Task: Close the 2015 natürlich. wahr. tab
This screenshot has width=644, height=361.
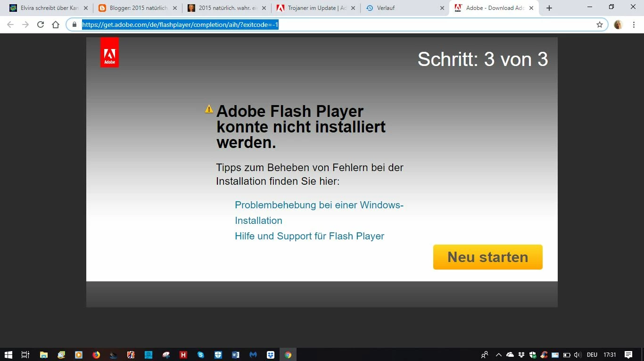Action: pyautogui.click(x=264, y=8)
